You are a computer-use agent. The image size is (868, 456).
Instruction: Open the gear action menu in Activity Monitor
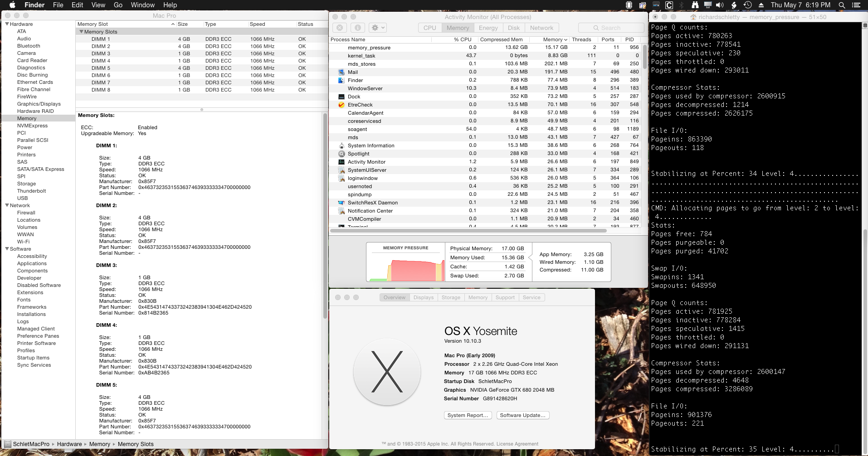[x=377, y=28]
